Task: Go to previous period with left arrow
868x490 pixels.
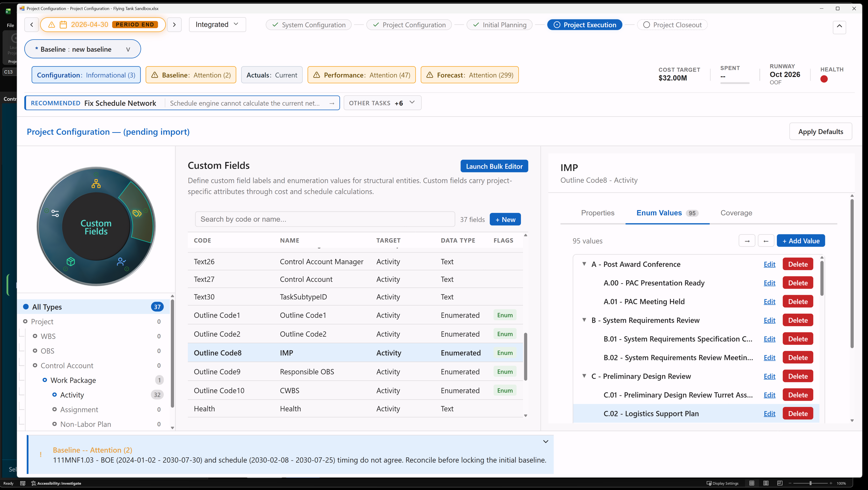Action: pyautogui.click(x=32, y=25)
